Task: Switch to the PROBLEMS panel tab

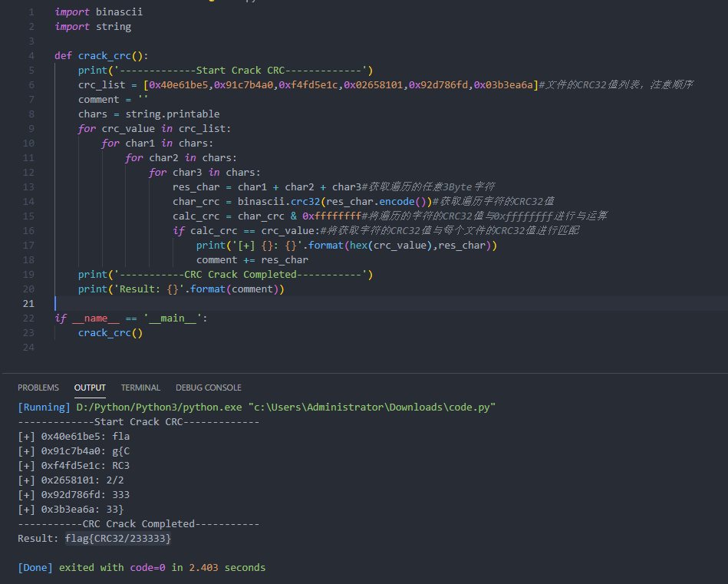Action: click(x=38, y=388)
